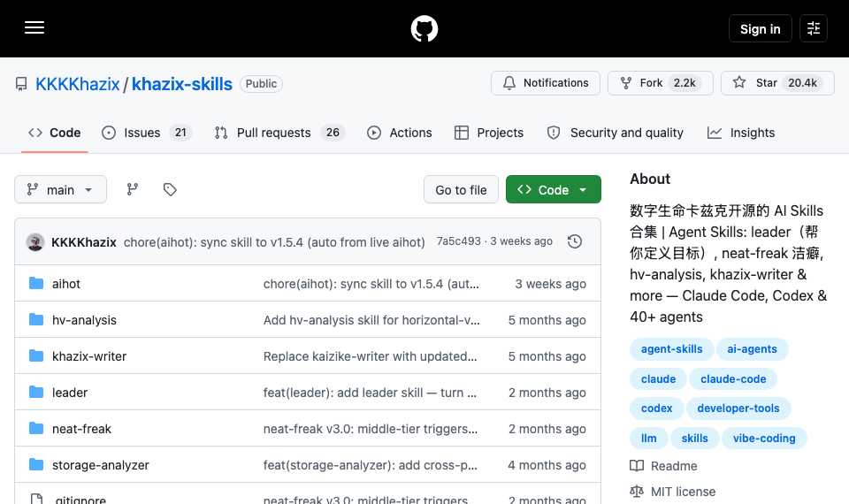The width and height of the screenshot is (849, 504).
Task: Click the claude-code topic tag
Action: tap(733, 379)
